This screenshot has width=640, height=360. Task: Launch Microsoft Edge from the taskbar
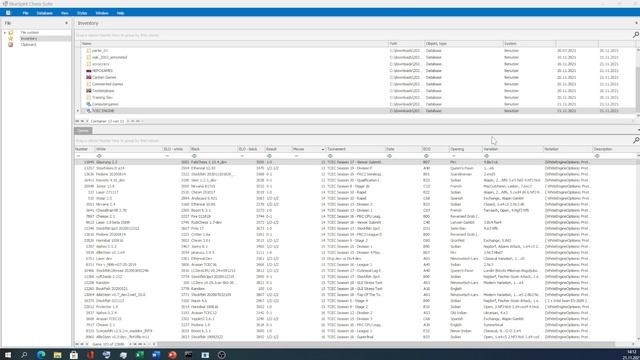tap(41, 355)
